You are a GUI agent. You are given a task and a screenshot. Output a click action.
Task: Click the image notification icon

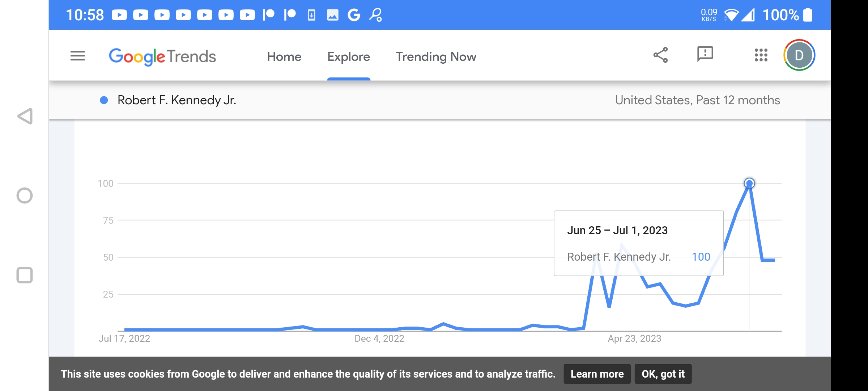(333, 15)
